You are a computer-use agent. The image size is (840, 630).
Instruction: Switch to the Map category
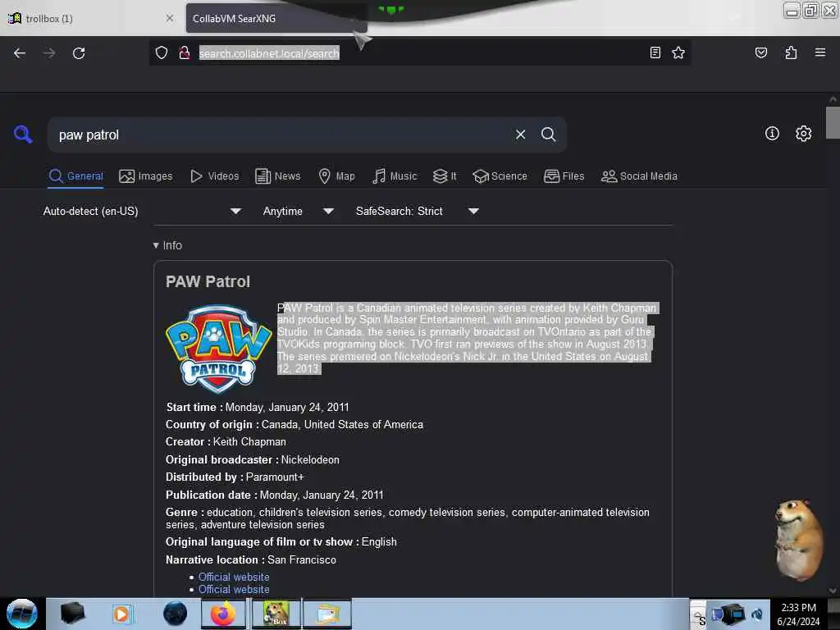click(x=336, y=176)
